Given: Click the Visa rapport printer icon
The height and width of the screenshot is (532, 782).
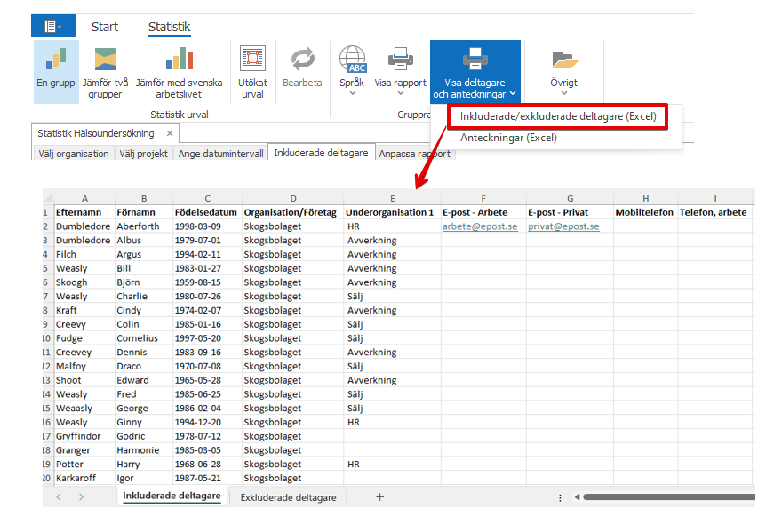Looking at the screenshot, I should click(x=401, y=59).
